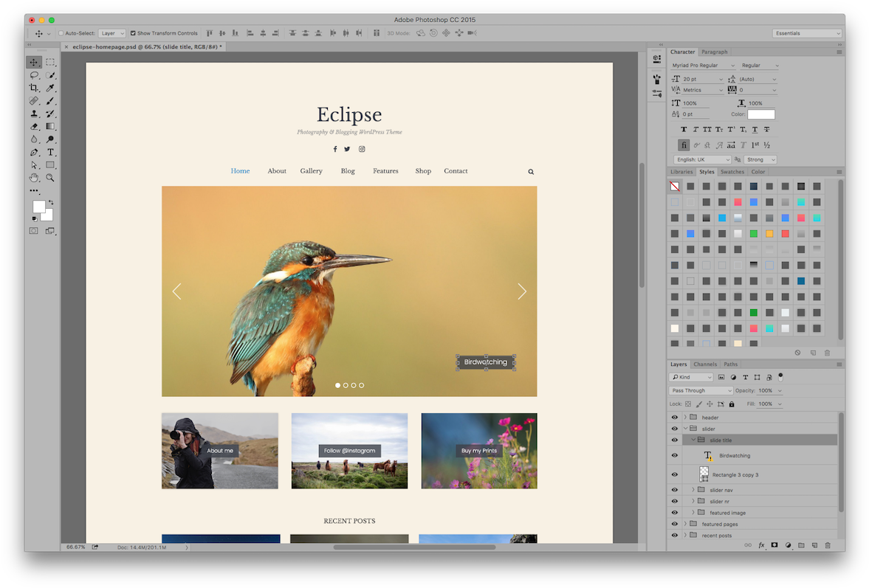Add a layer style with fx icon
This screenshot has height=588, width=869.
pos(761,545)
